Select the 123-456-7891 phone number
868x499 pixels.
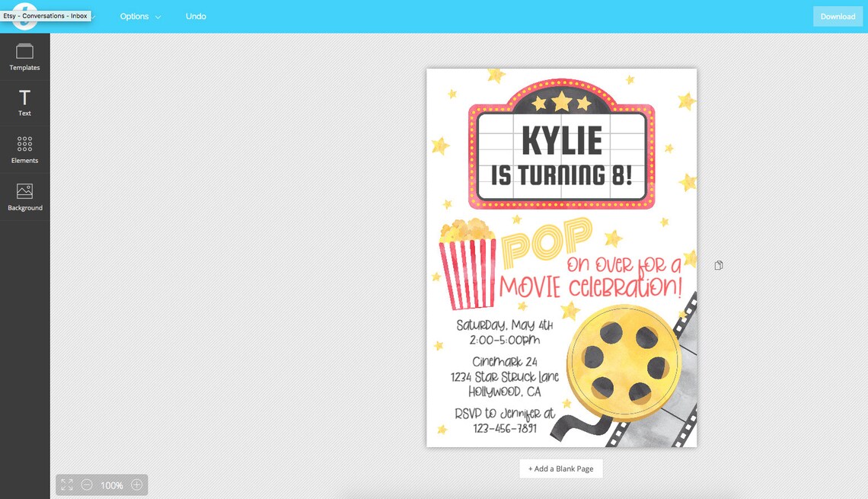tap(504, 429)
